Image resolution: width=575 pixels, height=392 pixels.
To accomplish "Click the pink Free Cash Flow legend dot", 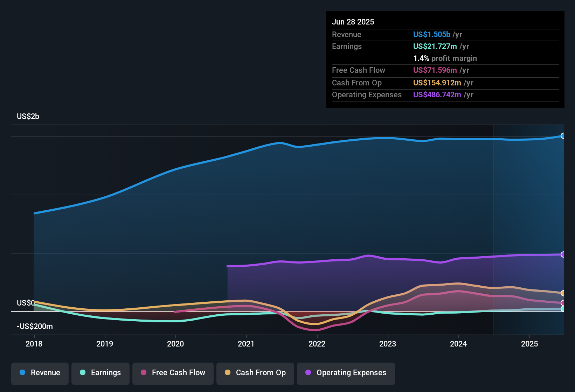I will (144, 373).
